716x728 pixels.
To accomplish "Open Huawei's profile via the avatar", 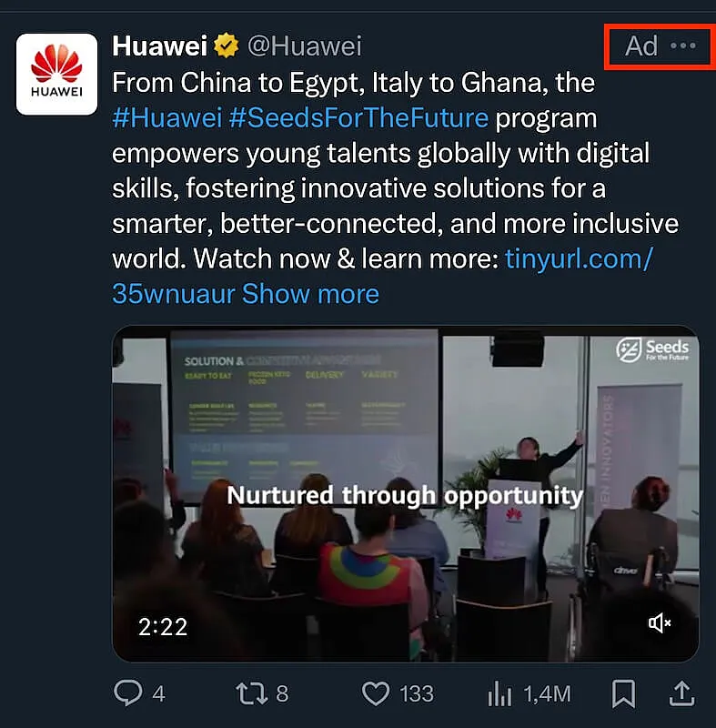I will [x=56, y=74].
